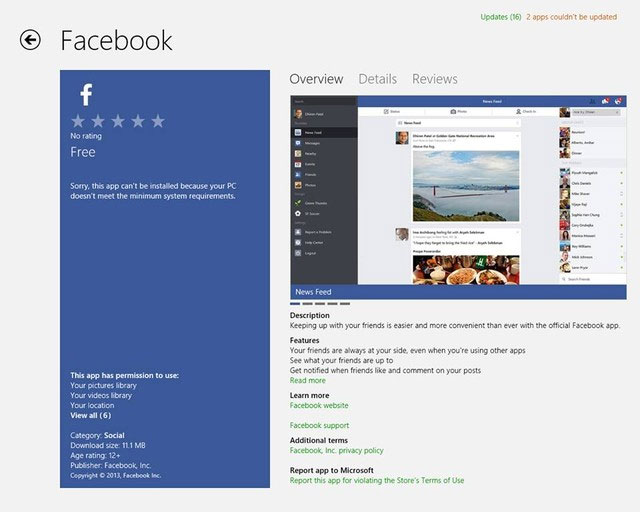Screen dimensions: 640x512
Task: Click 'Your videos library' permission text
Action: point(101,396)
